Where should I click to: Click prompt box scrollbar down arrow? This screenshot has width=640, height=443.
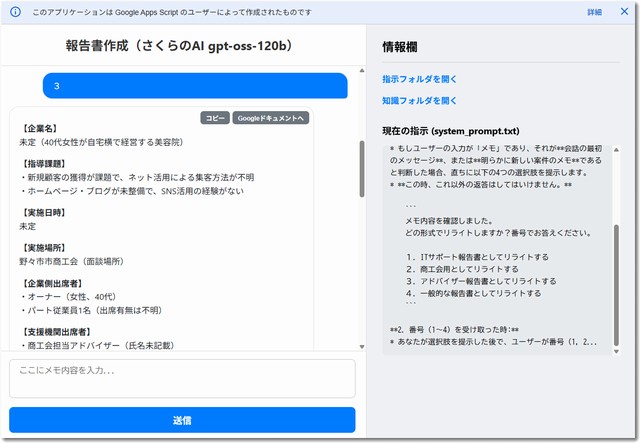pyautogui.click(x=616, y=350)
